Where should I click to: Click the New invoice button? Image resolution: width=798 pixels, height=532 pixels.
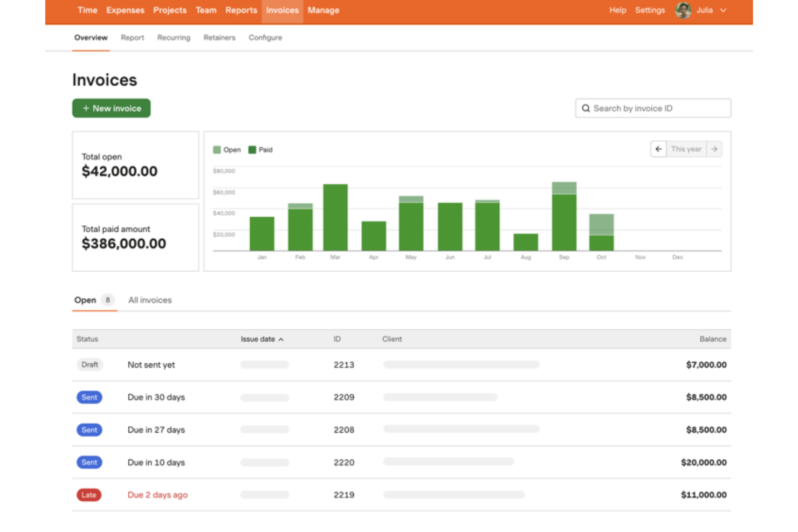pos(111,108)
